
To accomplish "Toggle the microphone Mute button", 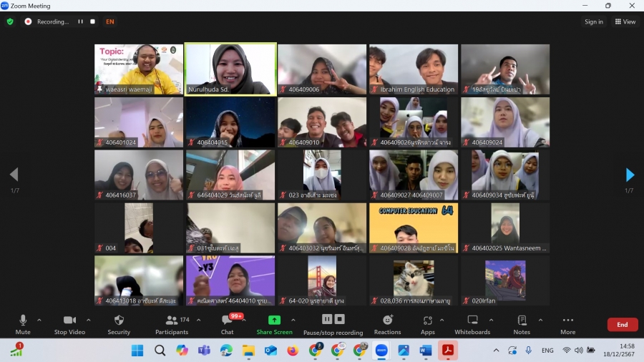I will [23, 323].
